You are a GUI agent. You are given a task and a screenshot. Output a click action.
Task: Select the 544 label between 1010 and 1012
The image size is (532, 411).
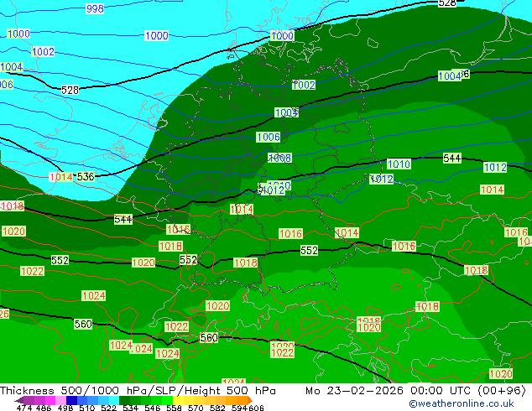[x=452, y=158]
